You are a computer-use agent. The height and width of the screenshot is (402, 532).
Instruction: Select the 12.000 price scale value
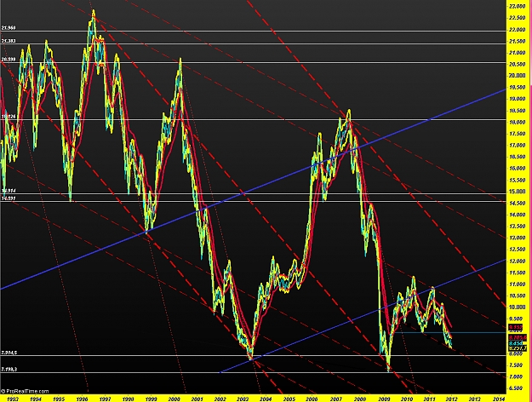pos(518,261)
